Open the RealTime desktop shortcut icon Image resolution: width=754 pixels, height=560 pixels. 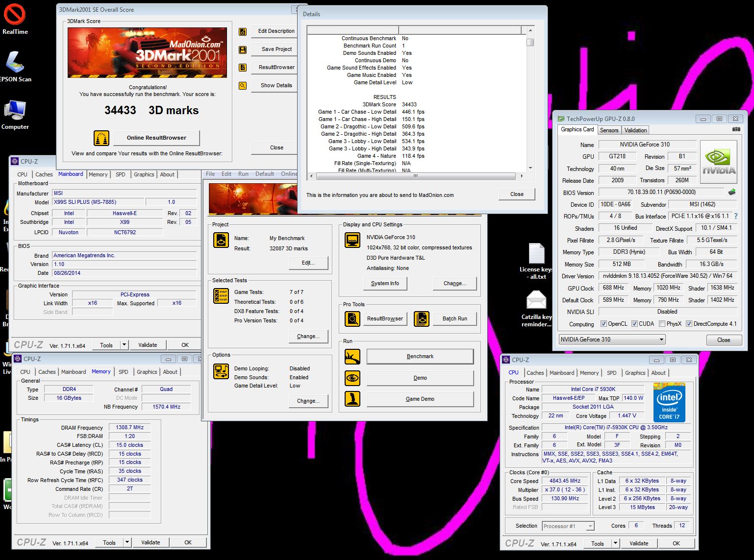click(x=15, y=15)
